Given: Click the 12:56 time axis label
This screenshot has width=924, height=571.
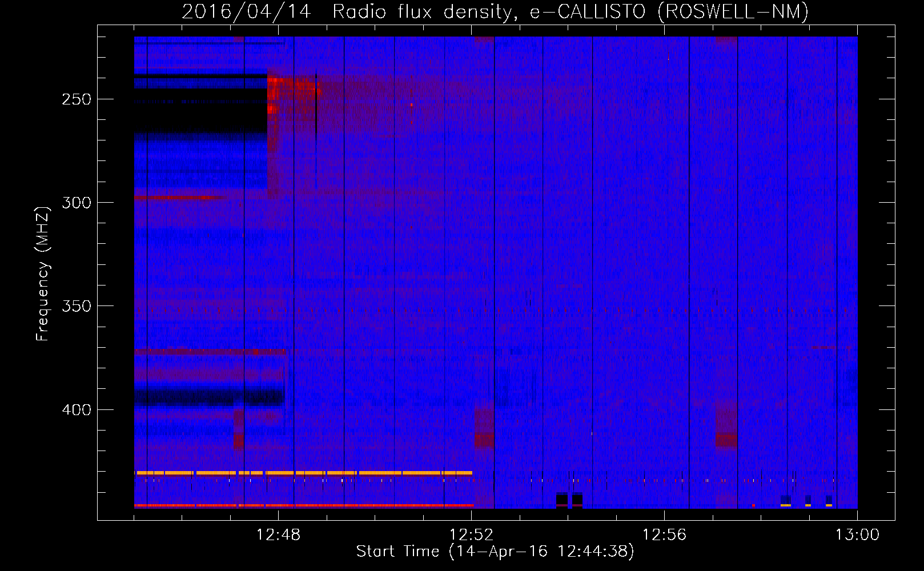Looking at the screenshot, I should tap(664, 535).
